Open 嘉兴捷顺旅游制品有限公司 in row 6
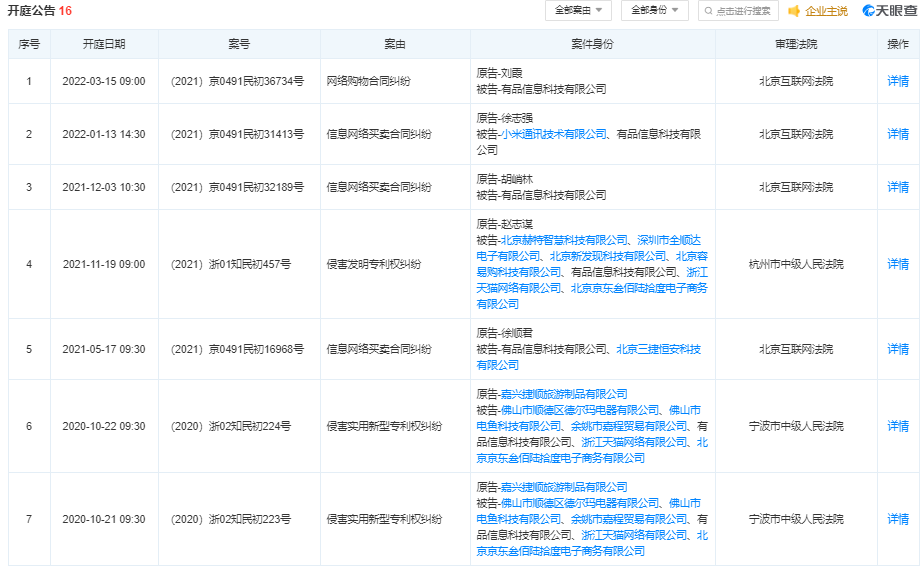This screenshot has height=566, width=924. click(564, 394)
